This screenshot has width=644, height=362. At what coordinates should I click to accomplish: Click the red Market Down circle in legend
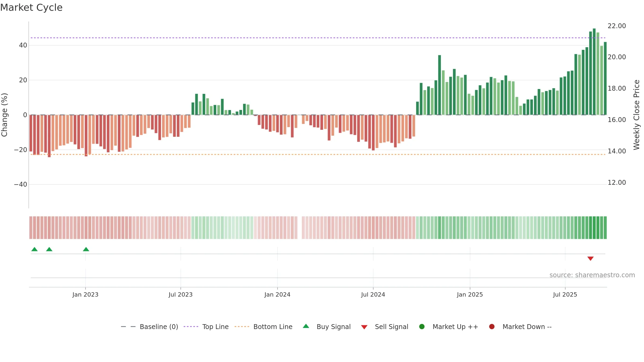pos(492,327)
